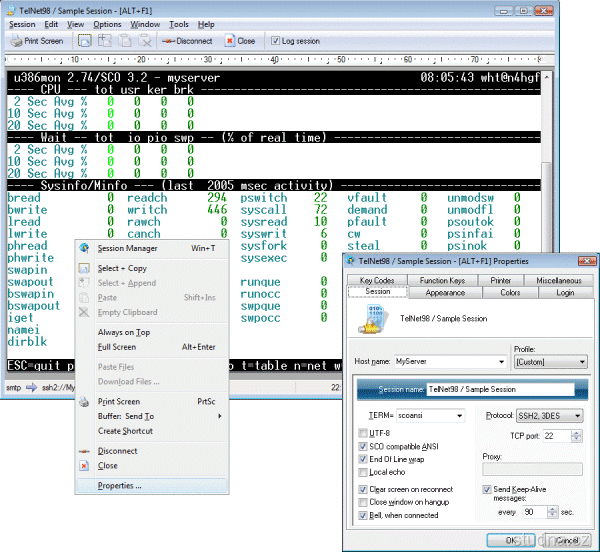Uncheck SCO compatible ANSI option
The image size is (600, 552).
pos(362,446)
